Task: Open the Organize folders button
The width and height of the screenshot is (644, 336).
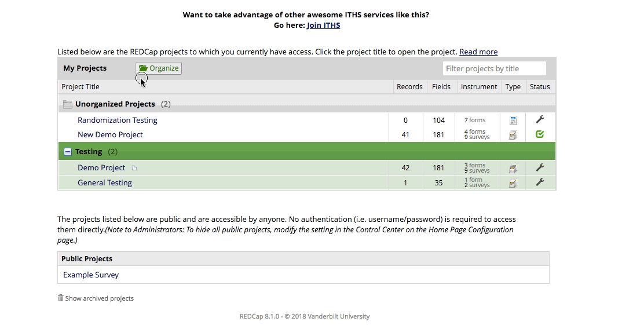Action: coord(159,68)
